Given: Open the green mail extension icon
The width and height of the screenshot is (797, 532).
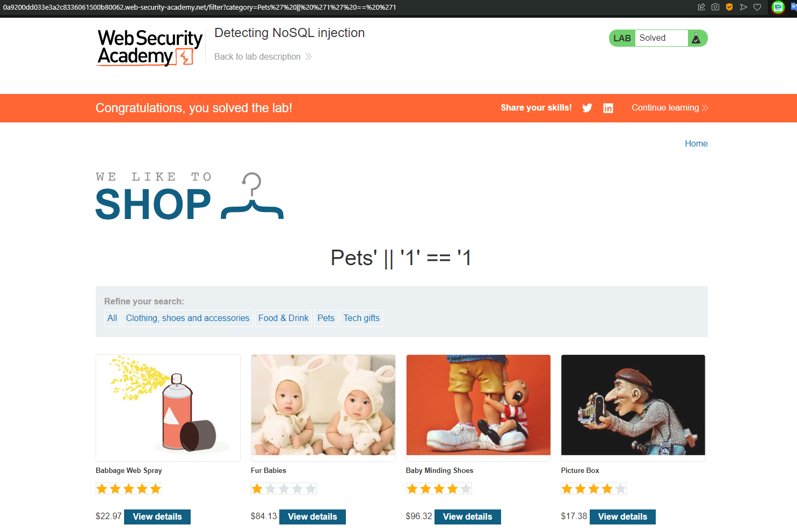Looking at the screenshot, I should 778,7.
